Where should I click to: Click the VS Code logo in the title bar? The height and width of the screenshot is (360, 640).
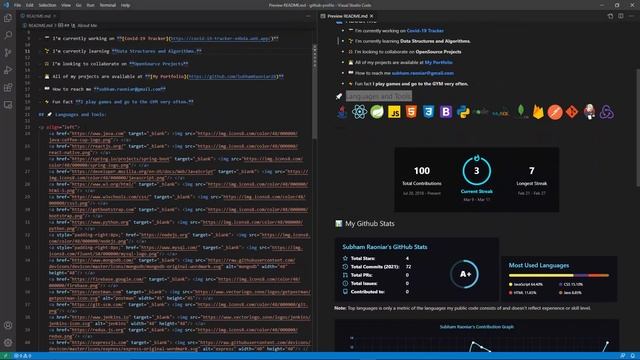click(x=6, y=5)
